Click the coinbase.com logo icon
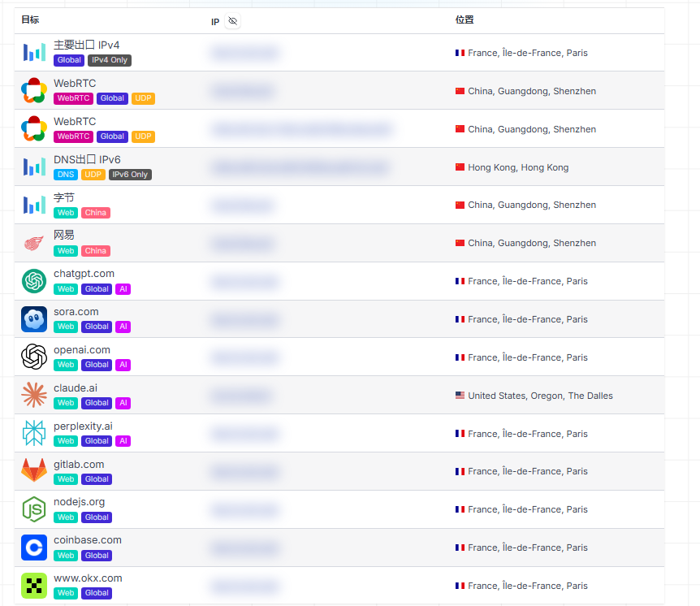700x606 pixels. (x=34, y=547)
